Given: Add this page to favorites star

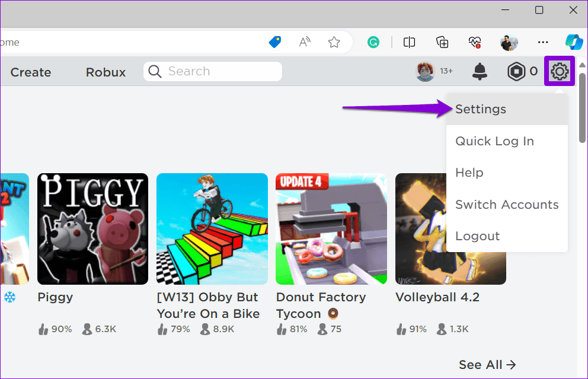Looking at the screenshot, I should 334,42.
